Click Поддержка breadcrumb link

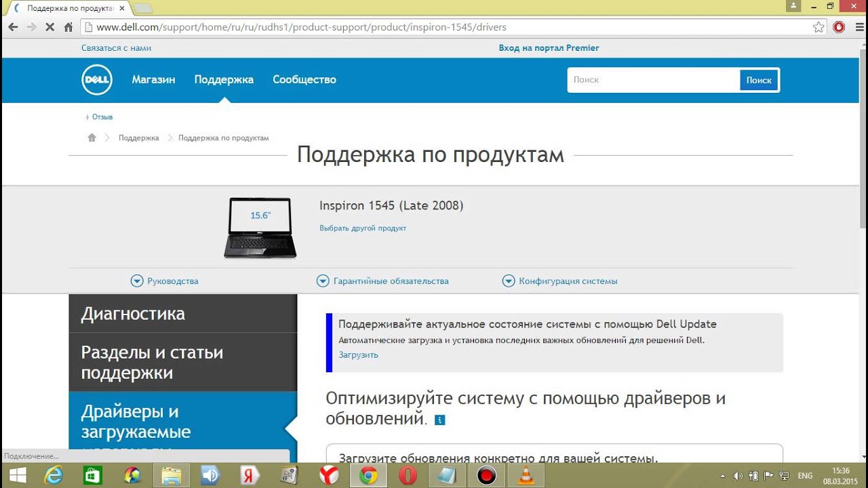[138, 138]
